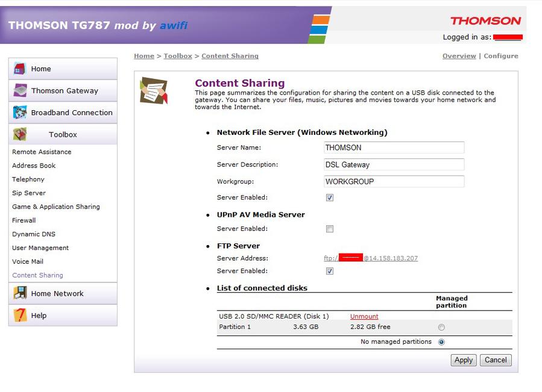The height and width of the screenshot is (392, 542).
Task: Select No managed partitions radio button
Action: (441, 342)
